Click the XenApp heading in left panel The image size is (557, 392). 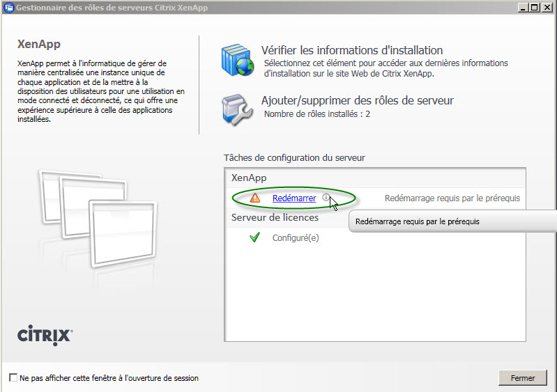tap(39, 44)
